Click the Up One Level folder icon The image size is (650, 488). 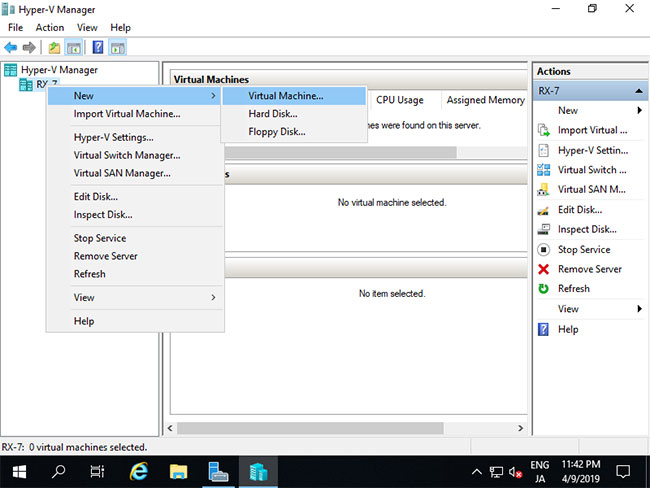(54, 48)
